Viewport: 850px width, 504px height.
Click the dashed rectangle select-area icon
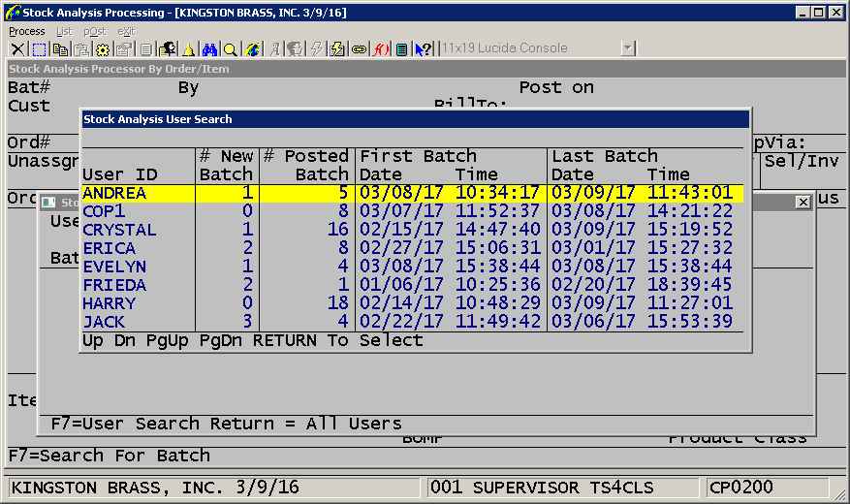[x=39, y=49]
